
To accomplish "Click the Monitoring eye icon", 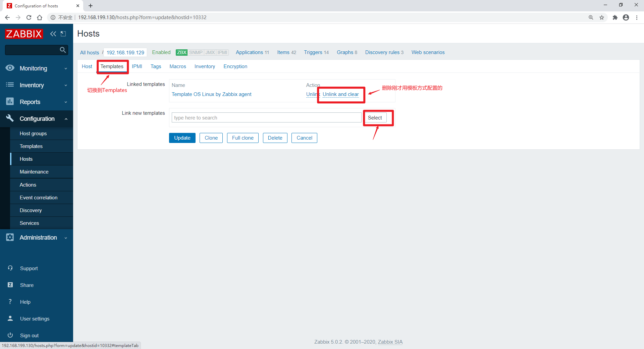I will (10, 68).
